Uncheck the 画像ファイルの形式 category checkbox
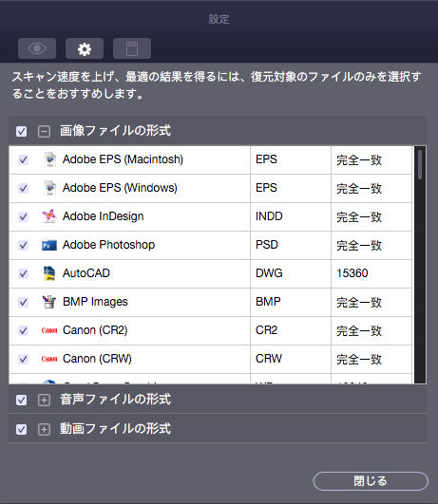This screenshot has width=438, height=504. click(x=22, y=131)
